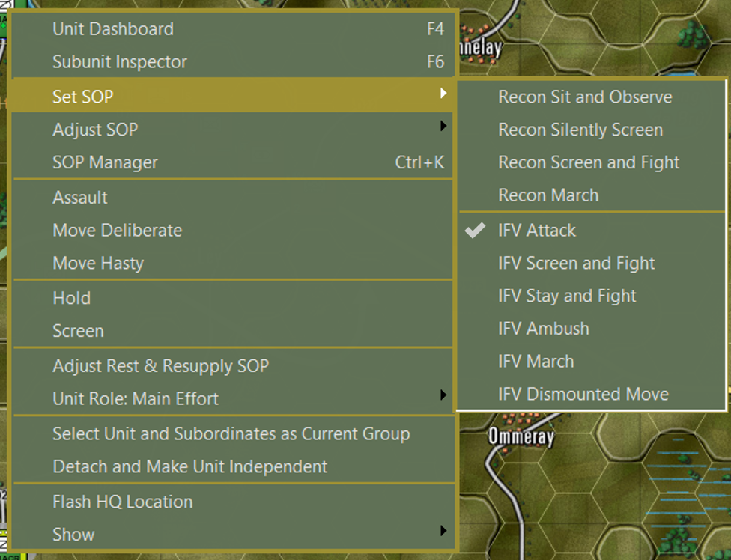This screenshot has width=731, height=560.
Task: Issue a Hold order
Action: click(71, 298)
